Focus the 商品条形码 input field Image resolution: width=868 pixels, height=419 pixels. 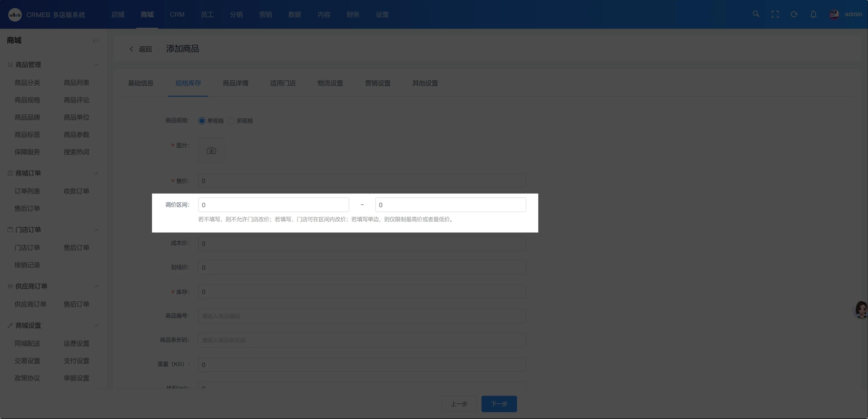coord(362,340)
